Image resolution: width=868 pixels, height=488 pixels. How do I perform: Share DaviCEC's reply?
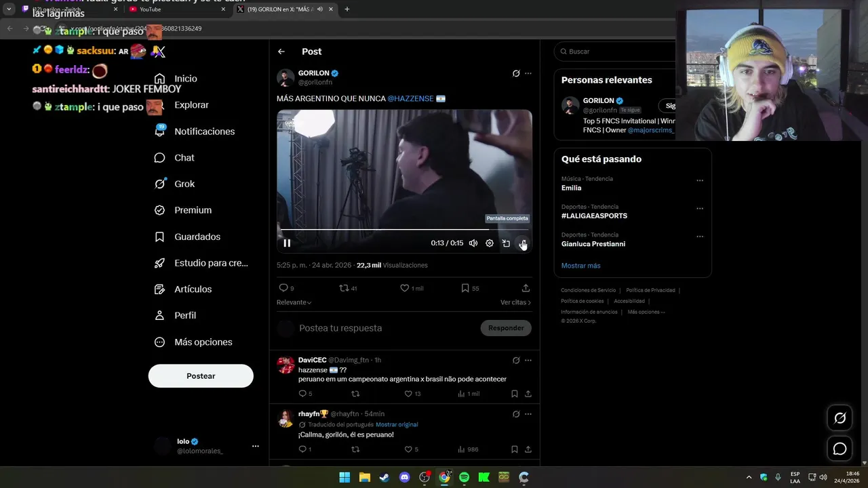click(528, 394)
